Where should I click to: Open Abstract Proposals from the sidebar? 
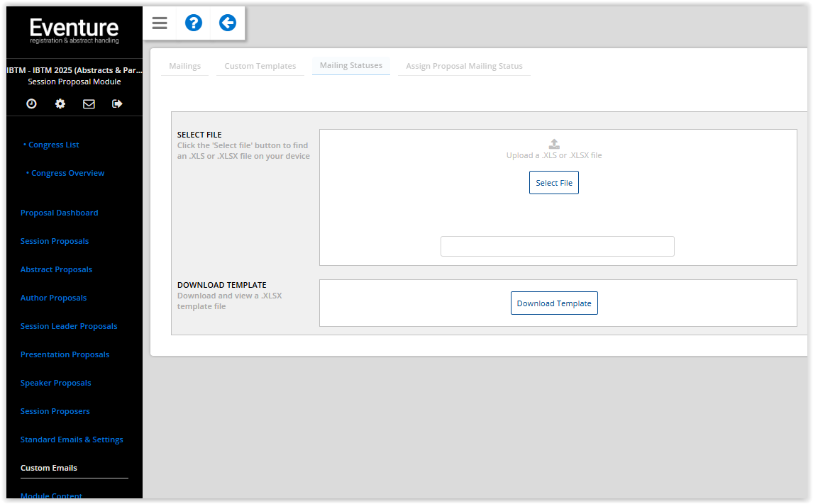[56, 269]
